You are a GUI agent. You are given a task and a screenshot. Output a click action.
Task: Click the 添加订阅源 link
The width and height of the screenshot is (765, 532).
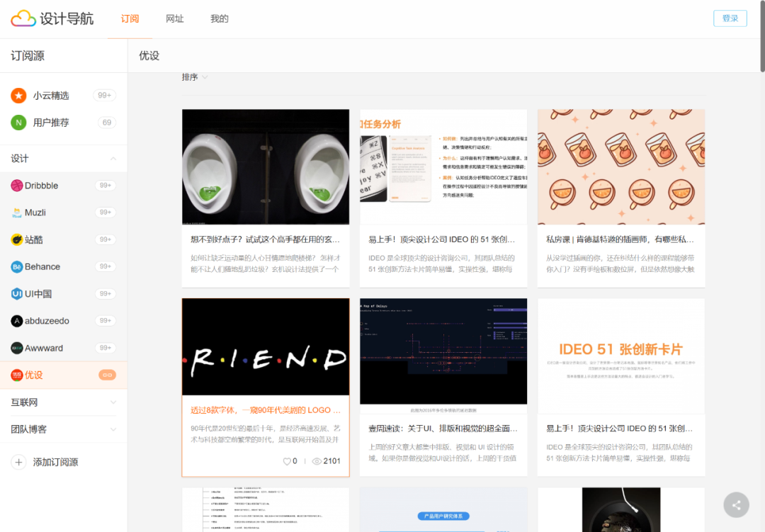click(x=56, y=462)
